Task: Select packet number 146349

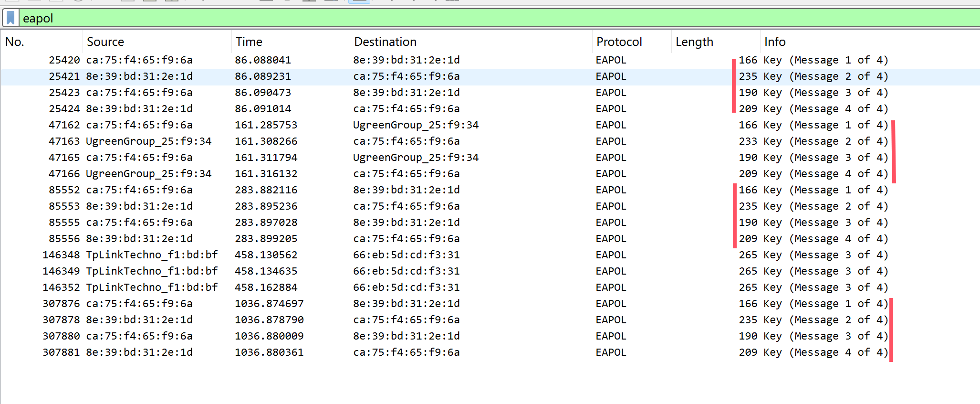Action: (490, 271)
